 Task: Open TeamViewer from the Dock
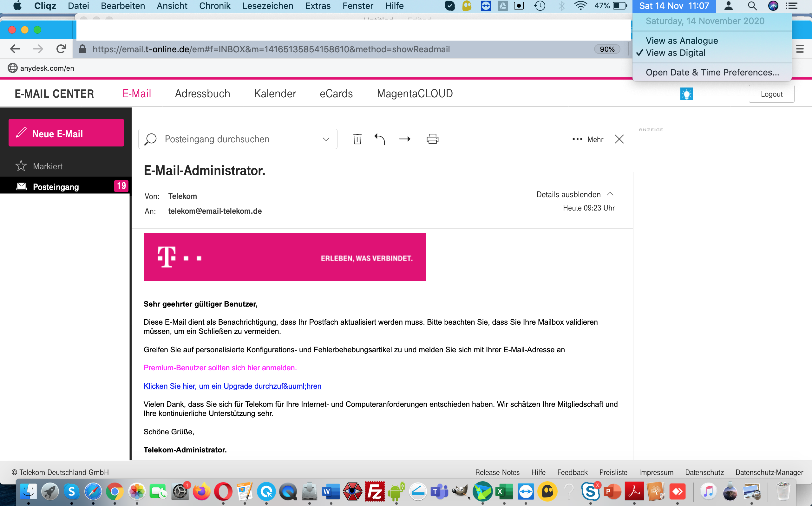pos(526,491)
